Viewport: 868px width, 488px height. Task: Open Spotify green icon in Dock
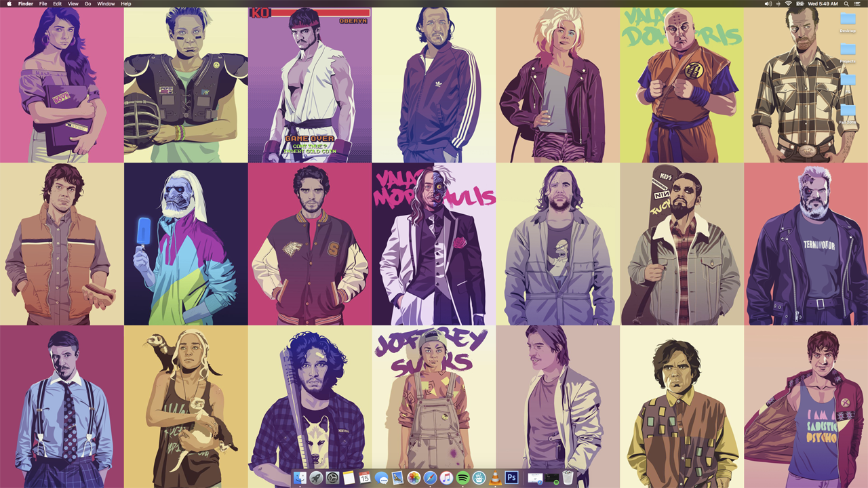[x=462, y=478]
